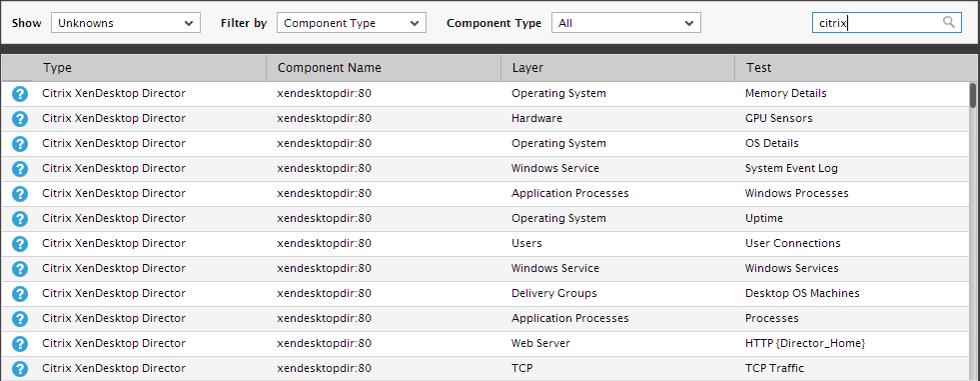Click unknown status icon for OS Details row
Image resolution: width=980 pixels, height=381 pixels.
pos(20,144)
